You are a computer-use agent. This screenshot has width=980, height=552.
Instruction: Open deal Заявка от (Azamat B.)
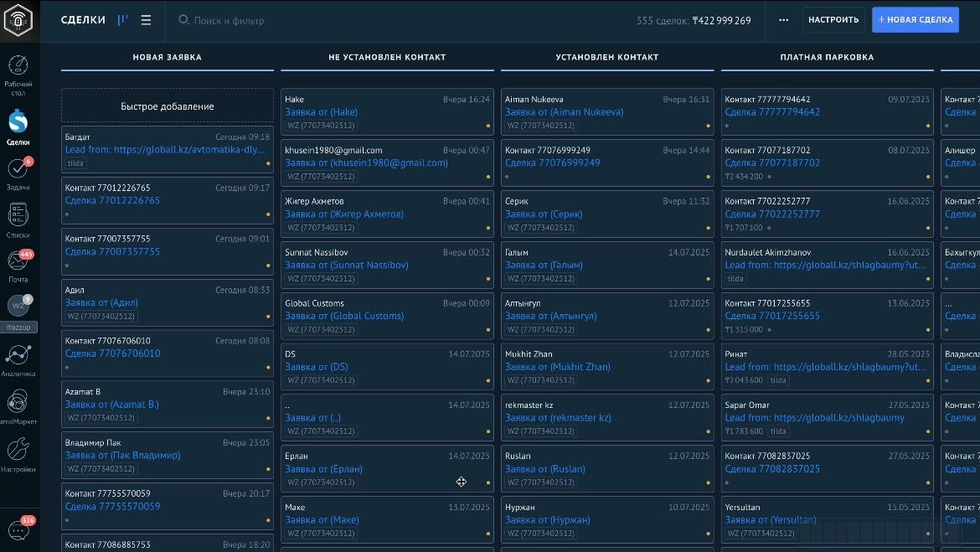[x=112, y=405]
